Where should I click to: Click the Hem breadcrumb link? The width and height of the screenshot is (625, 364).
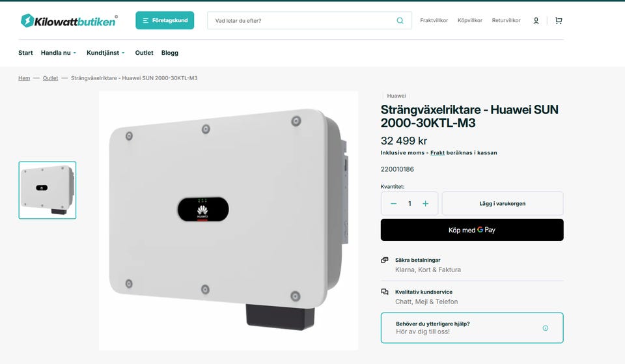point(24,78)
